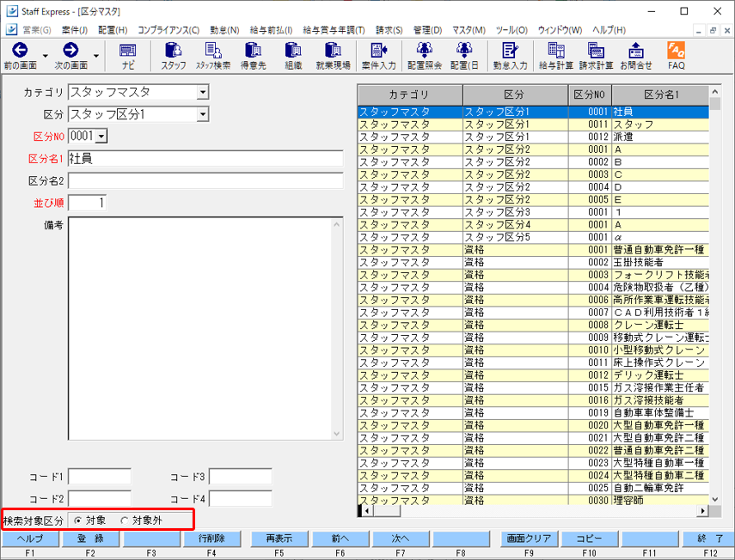Click the ヘルプ F1 button

[x=30, y=539]
